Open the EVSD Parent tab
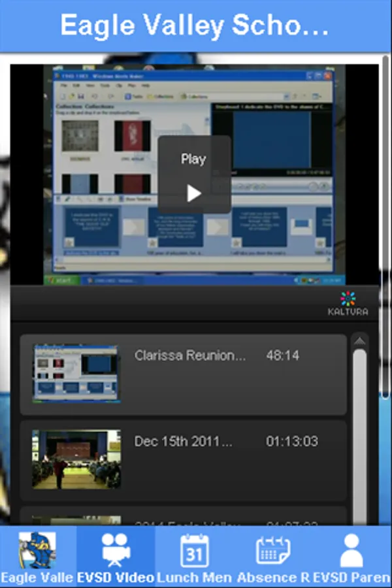Viewport: 392px width, 588px height. (351, 557)
